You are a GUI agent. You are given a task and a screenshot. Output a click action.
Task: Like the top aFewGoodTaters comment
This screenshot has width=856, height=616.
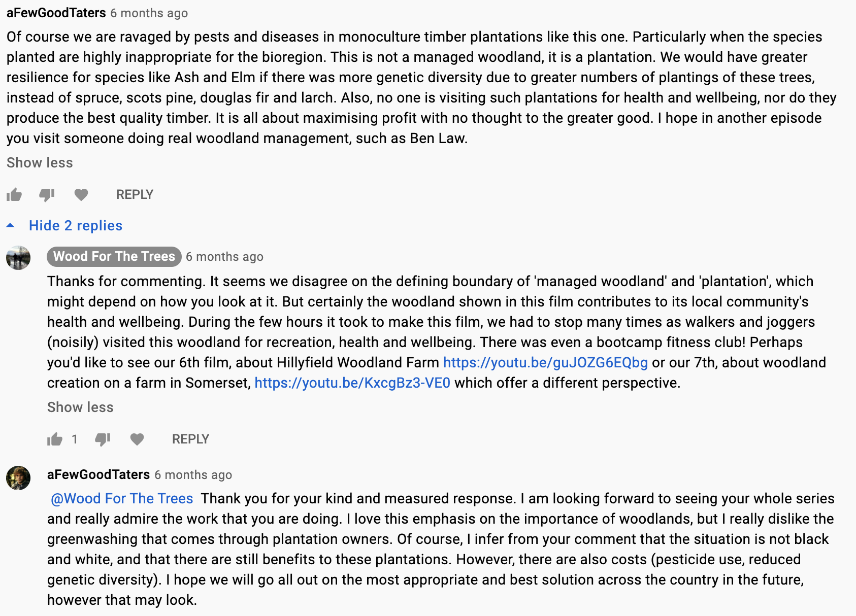14,195
